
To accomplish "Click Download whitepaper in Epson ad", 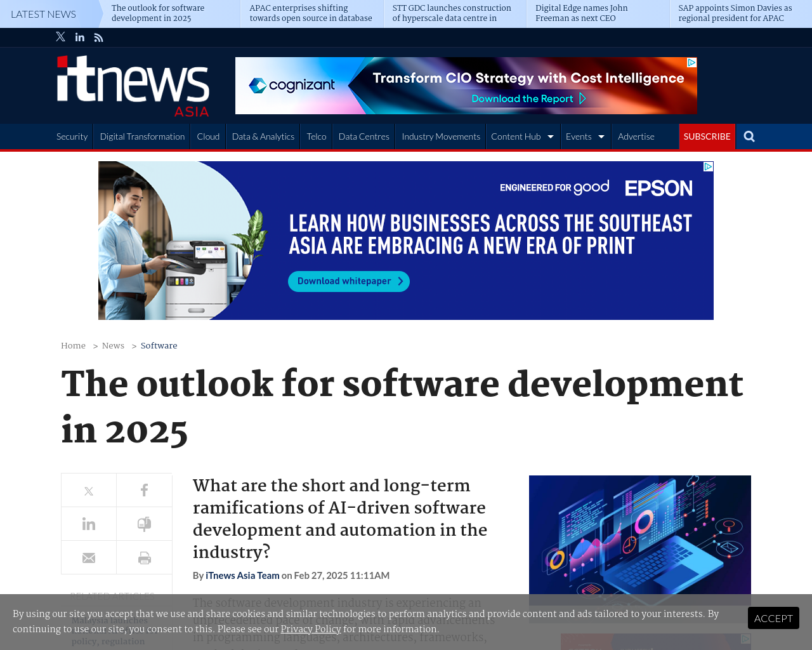I will coord(349,281).
